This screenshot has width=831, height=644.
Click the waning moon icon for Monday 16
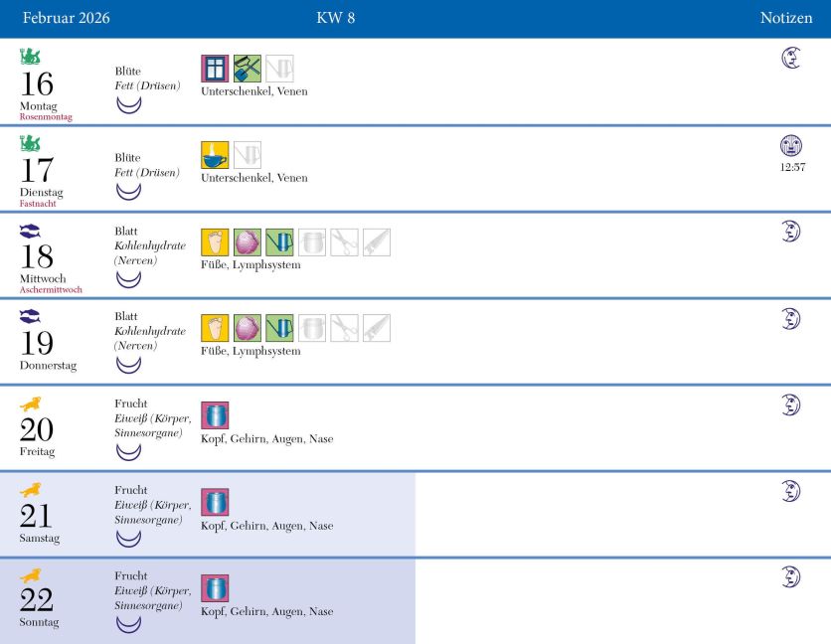click(x=790, y=58)
